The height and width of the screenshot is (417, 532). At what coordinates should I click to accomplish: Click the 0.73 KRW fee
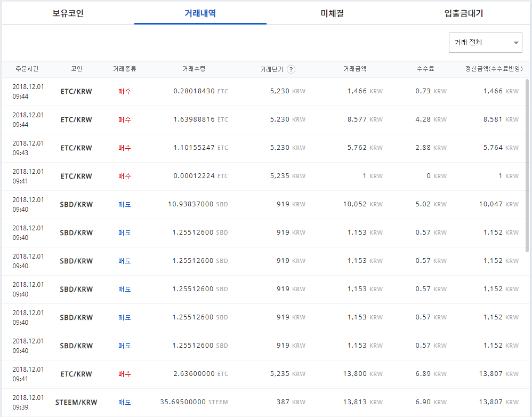pos(431,91)
